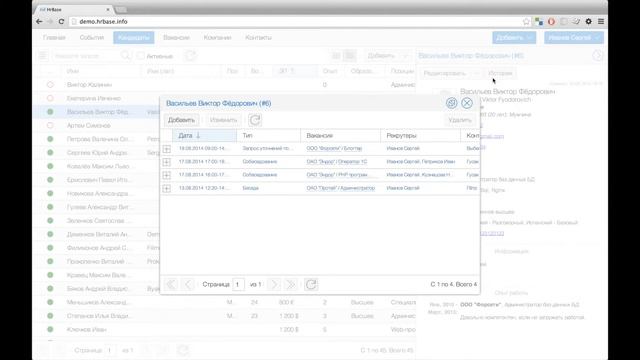Collapse the candidate details panel arrow

pyautogui.click(x=598, y=56)
